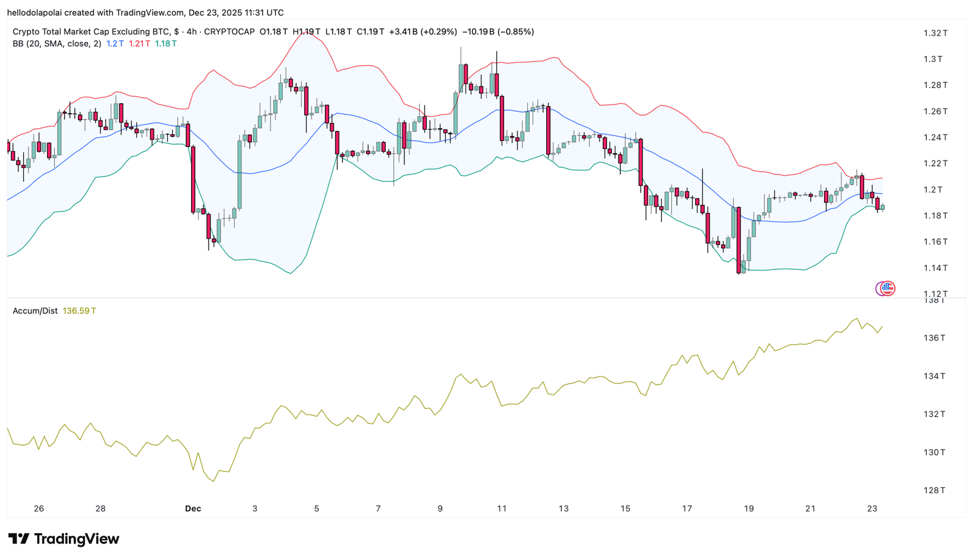Click the 23 date label on time axis
Viewport: 973px width, 560px height.
click(x=872, y=508)
